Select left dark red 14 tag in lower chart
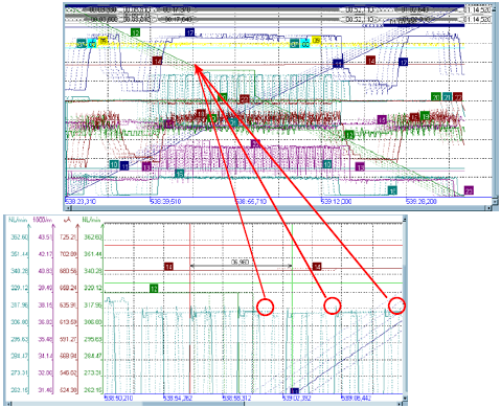 (x=169, y=266)
